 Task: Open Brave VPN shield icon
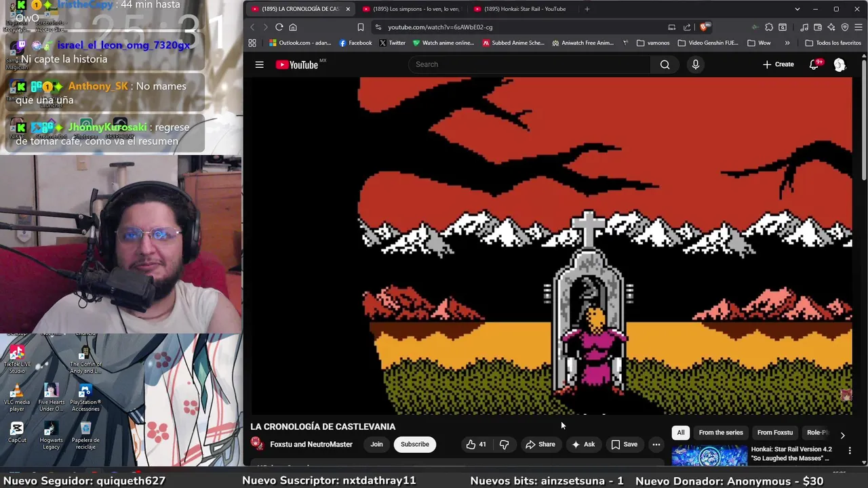click(x=845, y=27)
